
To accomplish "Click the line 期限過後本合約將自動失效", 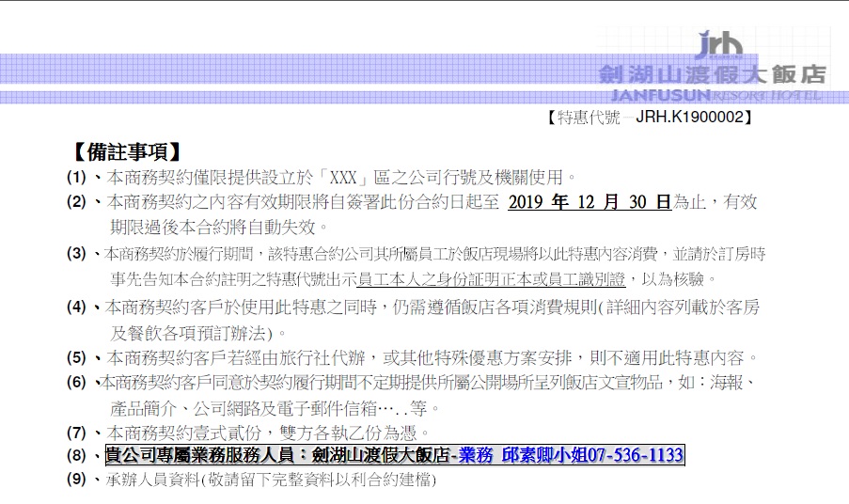I will [219, 227].
